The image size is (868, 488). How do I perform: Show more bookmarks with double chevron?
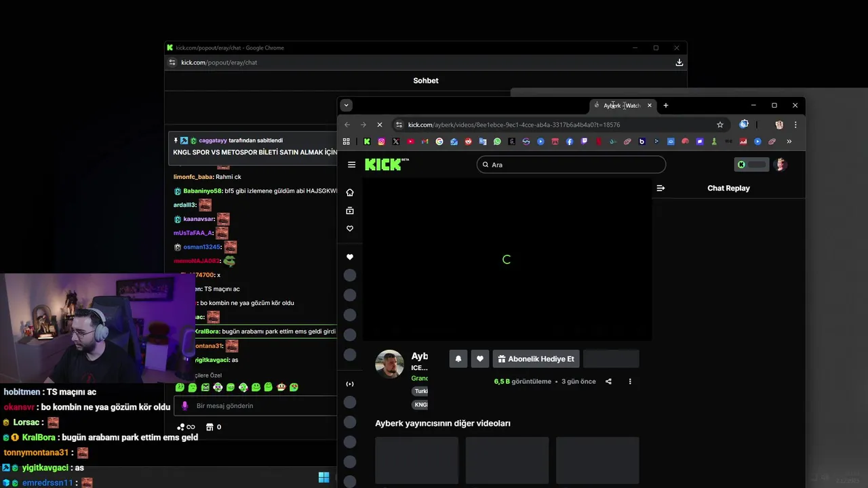click(789, 142)
